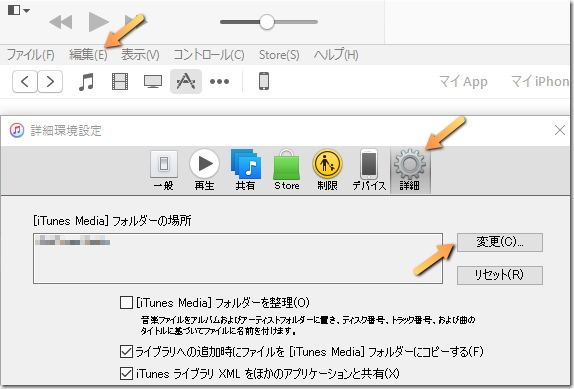The width and height of the screenshot is (574, 389).
Task: Open the 共有 preferences pane
Action: coord(245,170)
